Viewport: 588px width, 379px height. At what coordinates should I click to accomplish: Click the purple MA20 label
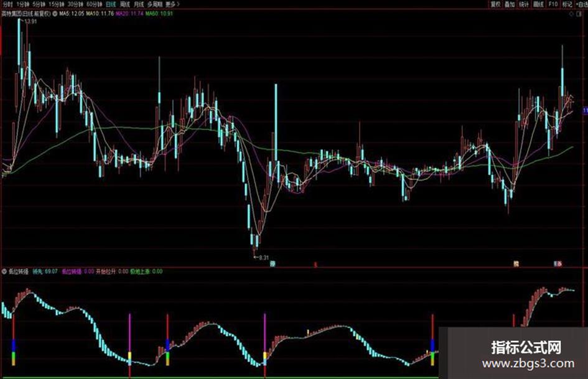(x=129, y=14)
